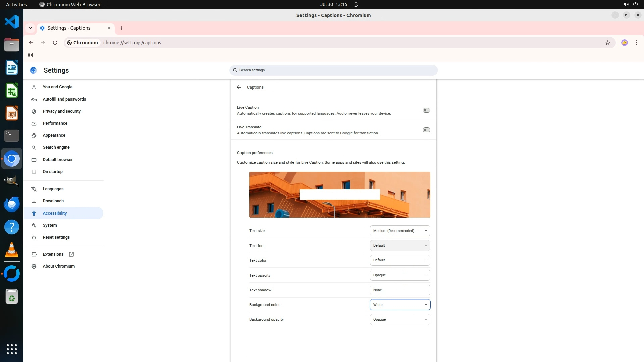Screen dimensions: 644x362
Task: Open a new tab with the plus button
Action: point(121,28)
